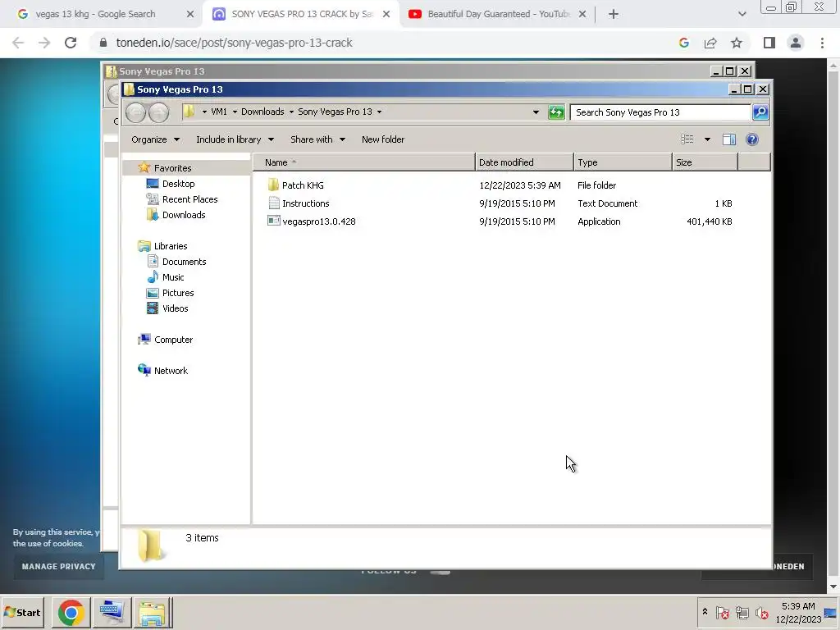Select Favorites header in navigation pane
The width and height of the screenshot is (840, 630).
[172, 168]
